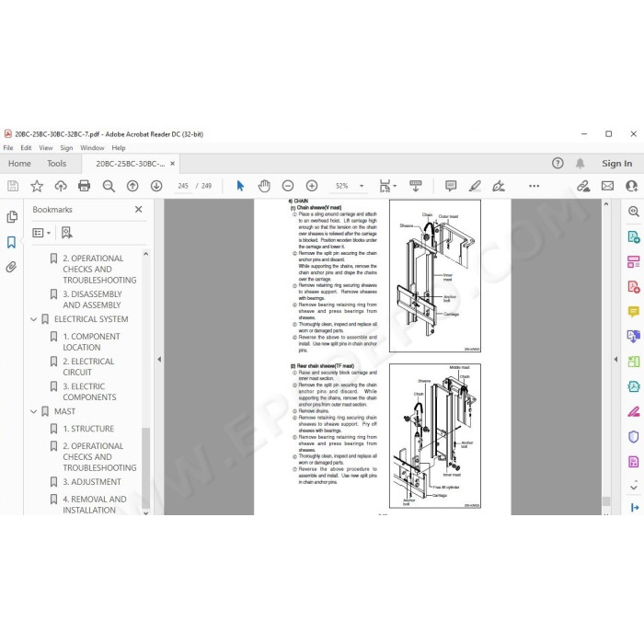
Task: Print the document with printer icon
Action: pyautogui.click(x=85, y=186)
